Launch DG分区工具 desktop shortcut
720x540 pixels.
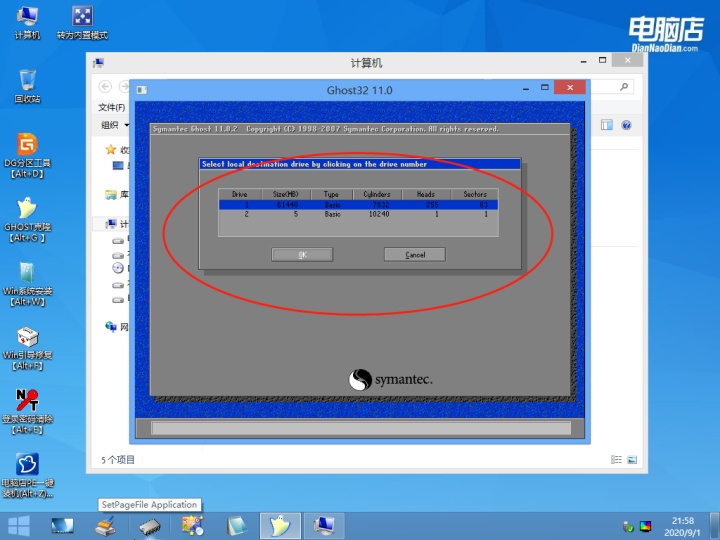(x=27, y=156)
